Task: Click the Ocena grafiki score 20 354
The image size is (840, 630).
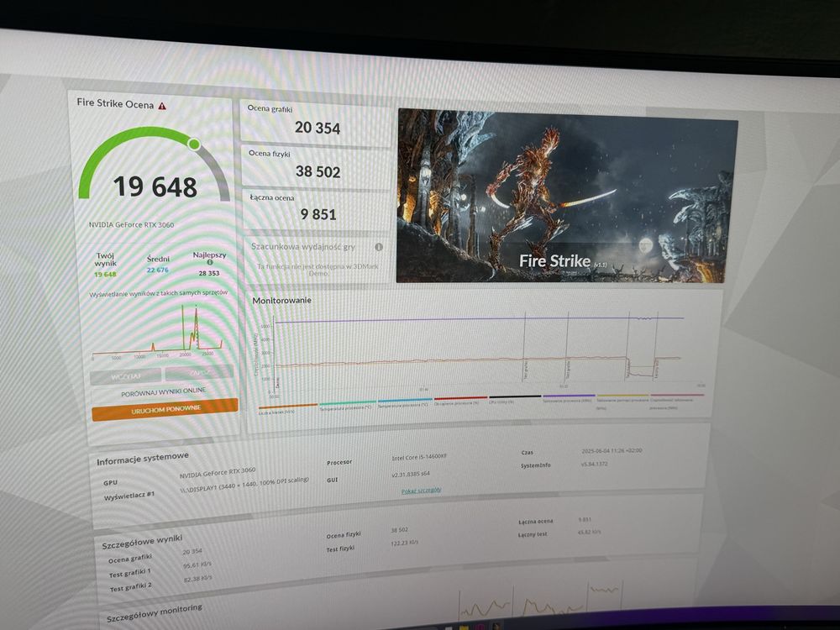Action: [318, 128]
